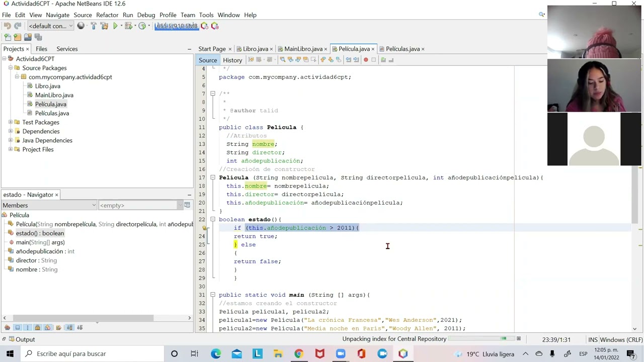Switch to the Películas.java tab
Viewport: 644px width, 362px height.
403,49
